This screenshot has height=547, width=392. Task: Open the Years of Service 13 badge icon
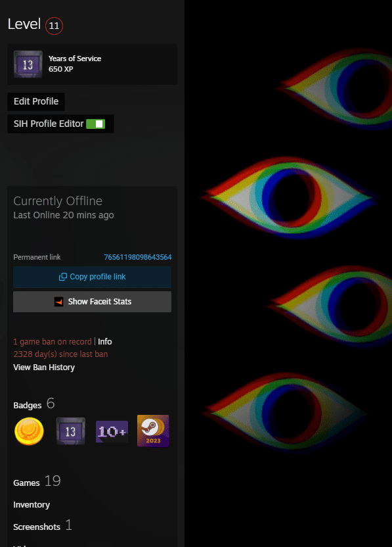click(x=28, y=64)
